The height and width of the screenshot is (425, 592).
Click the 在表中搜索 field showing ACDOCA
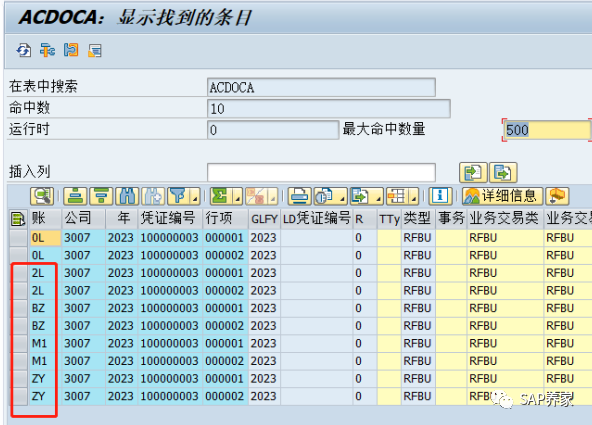pos(321,88)
